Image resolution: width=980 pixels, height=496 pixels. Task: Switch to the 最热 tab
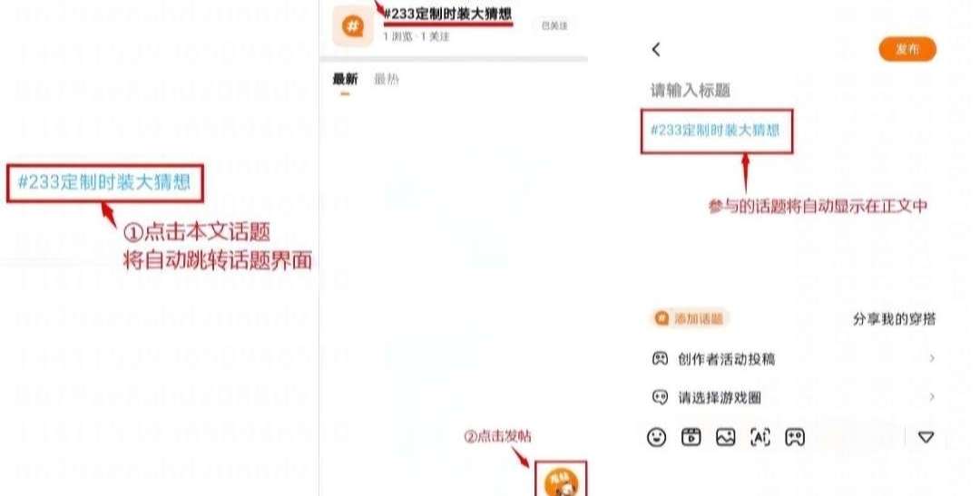(x=387, y=79)
